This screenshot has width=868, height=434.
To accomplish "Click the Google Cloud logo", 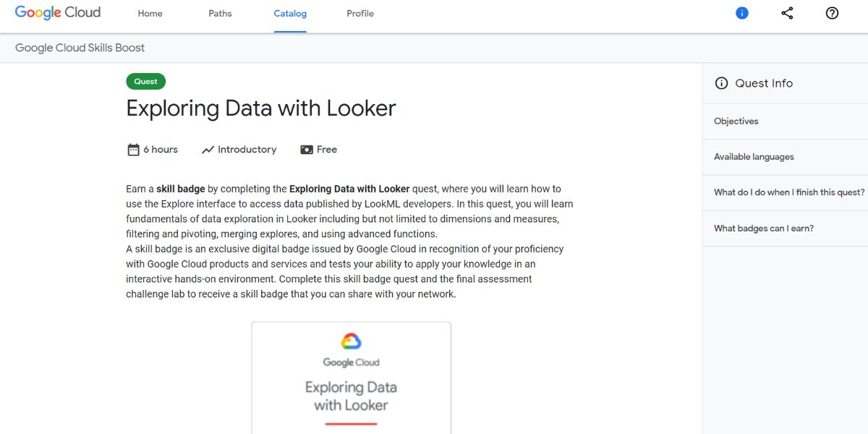I will tap(58, 13).
